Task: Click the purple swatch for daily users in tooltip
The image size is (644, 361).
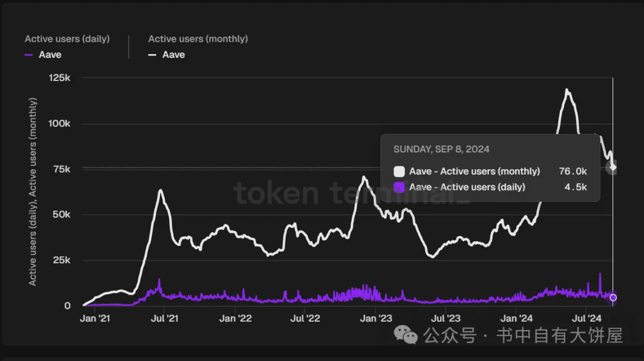Action: click(399, 187)
